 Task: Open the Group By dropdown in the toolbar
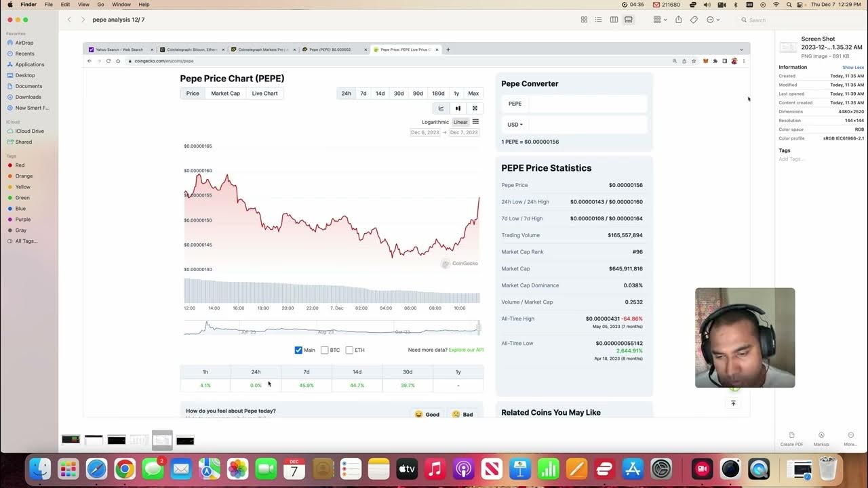pyautogui.click(x=659, y=20)
